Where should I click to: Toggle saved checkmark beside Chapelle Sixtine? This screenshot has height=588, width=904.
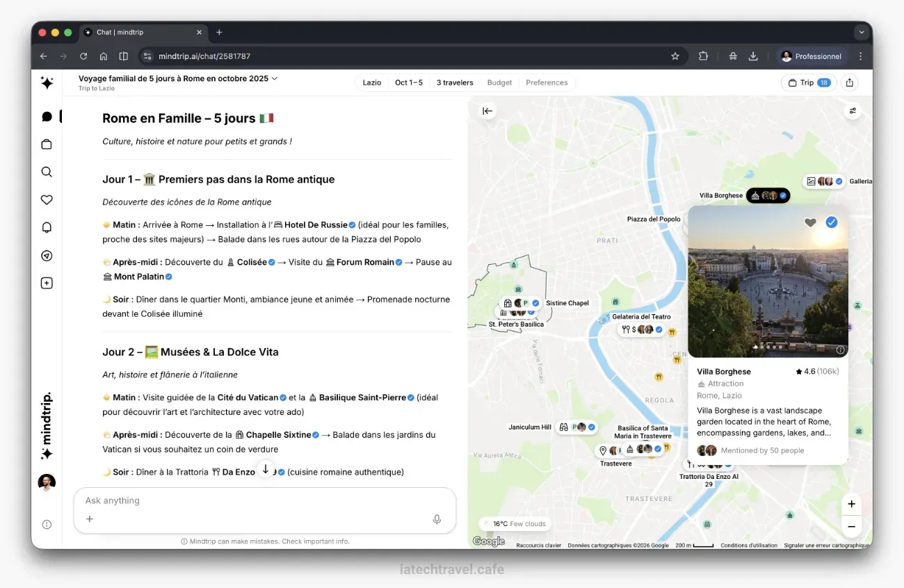point(316,435)
